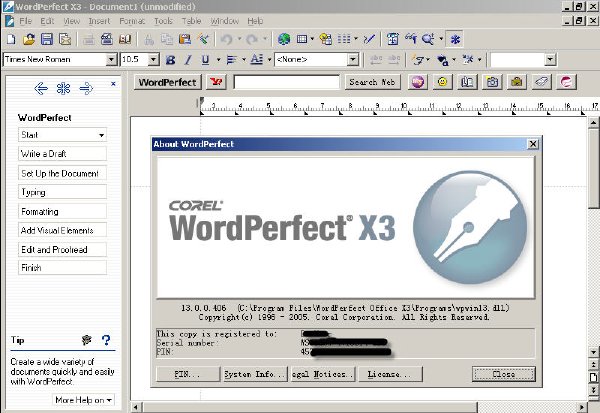Click the Yahoo search text field
The width and height of the screenshot is (600, 413).
287,82
